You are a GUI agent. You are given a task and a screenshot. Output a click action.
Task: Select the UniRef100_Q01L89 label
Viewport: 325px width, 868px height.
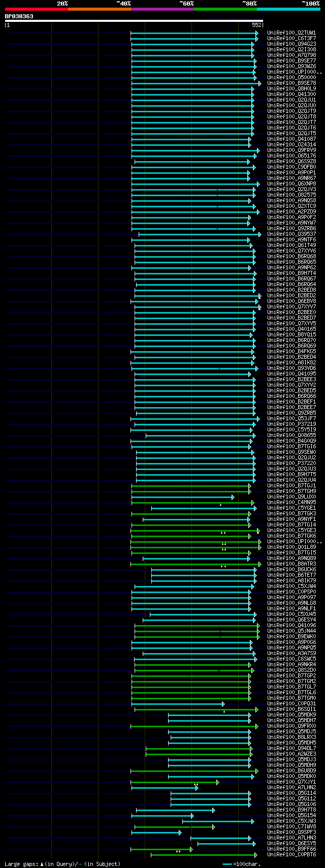click(x=291, y=547)
